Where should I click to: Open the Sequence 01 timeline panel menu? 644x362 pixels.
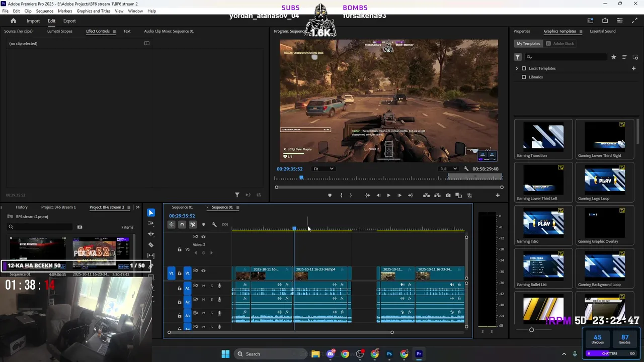click(x=237, y=207)
